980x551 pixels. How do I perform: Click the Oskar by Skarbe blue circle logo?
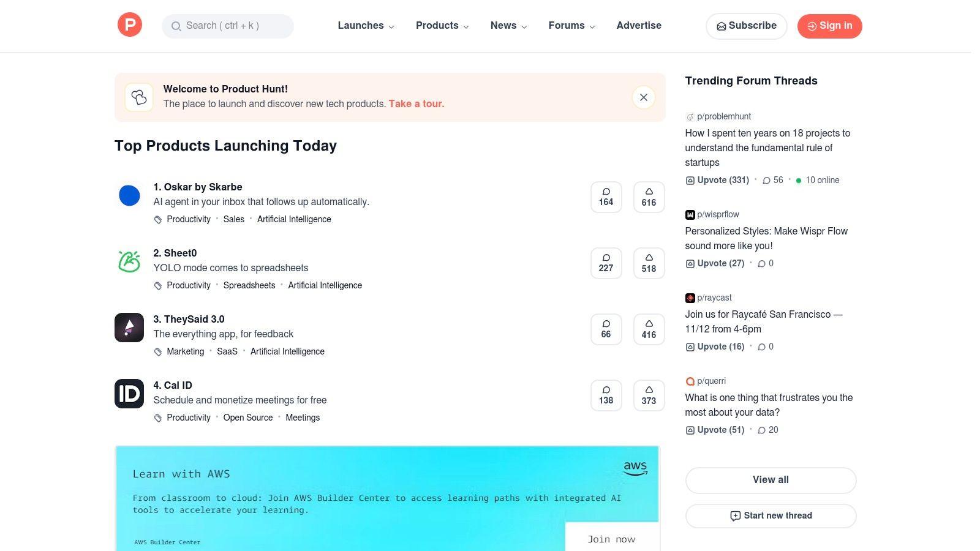(x=129, y=196)
